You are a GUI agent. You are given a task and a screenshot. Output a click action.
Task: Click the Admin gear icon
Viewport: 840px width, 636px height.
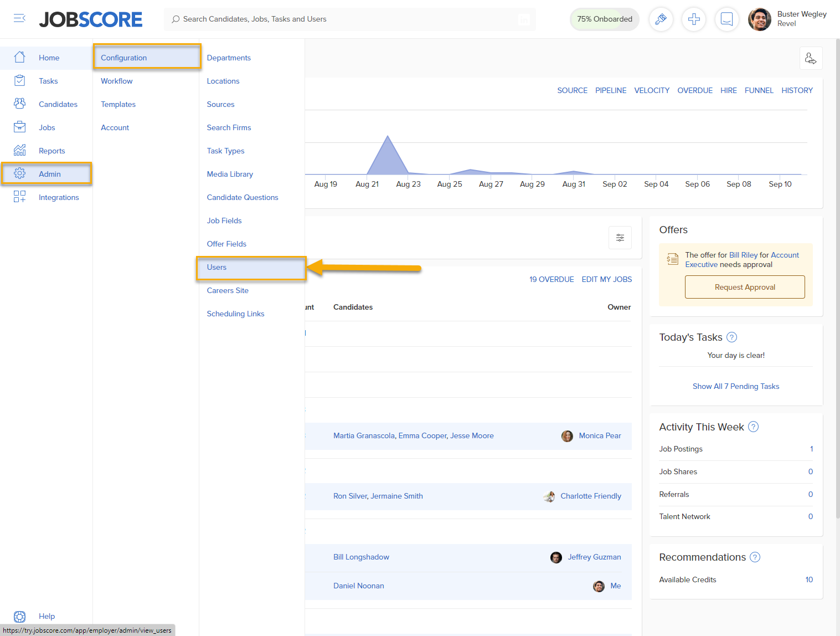[19, 173]
